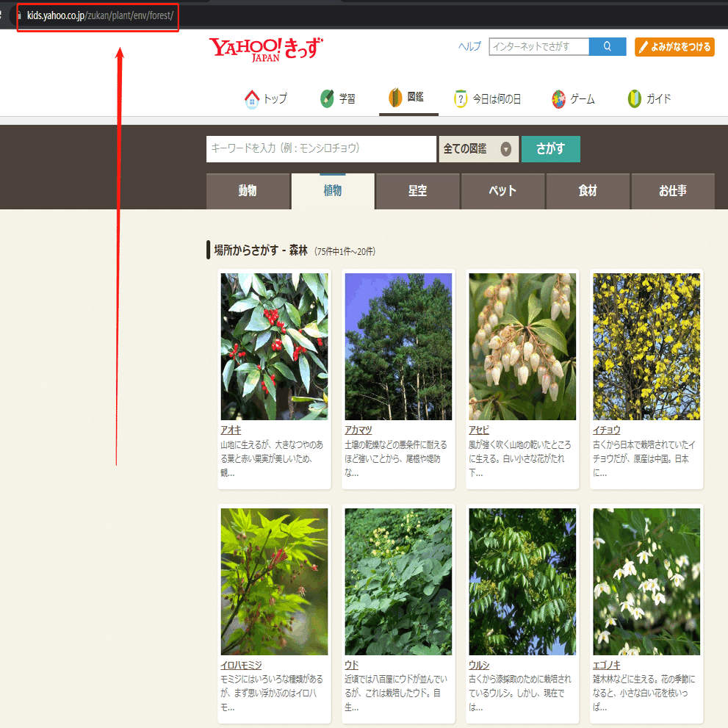
Task: Switch to the 動物 category tab
Action: 248,190
